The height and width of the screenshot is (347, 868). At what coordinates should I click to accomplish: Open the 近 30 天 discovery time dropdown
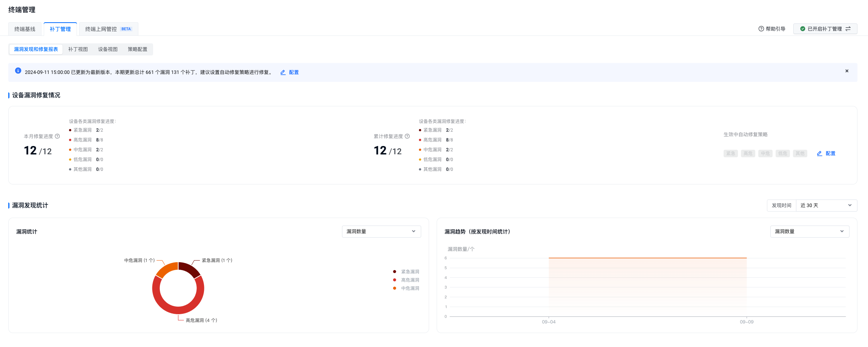826,206
